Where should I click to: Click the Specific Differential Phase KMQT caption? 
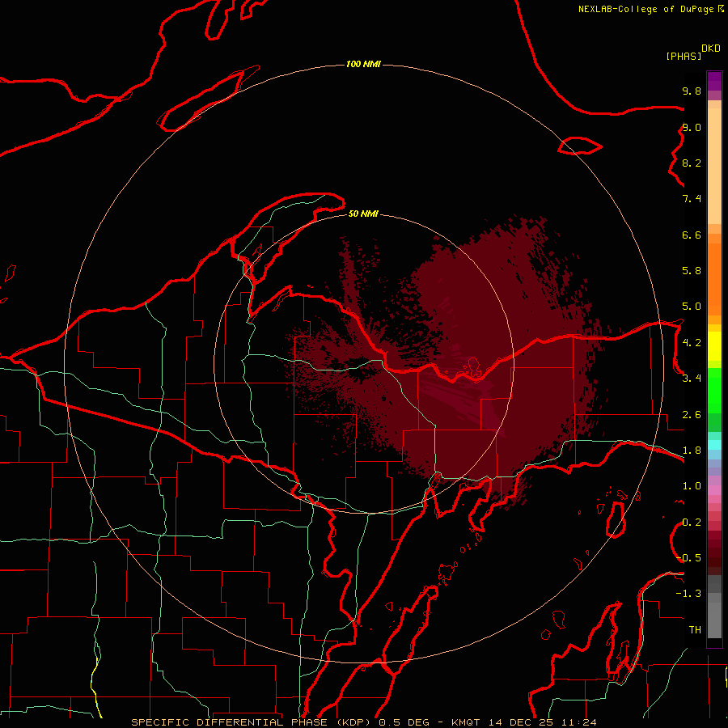point(363,722)
